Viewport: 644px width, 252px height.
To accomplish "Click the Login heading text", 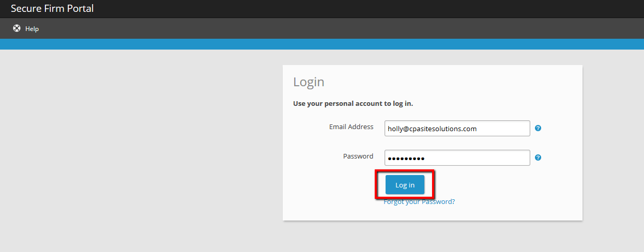I will click(x=309, y=82).
